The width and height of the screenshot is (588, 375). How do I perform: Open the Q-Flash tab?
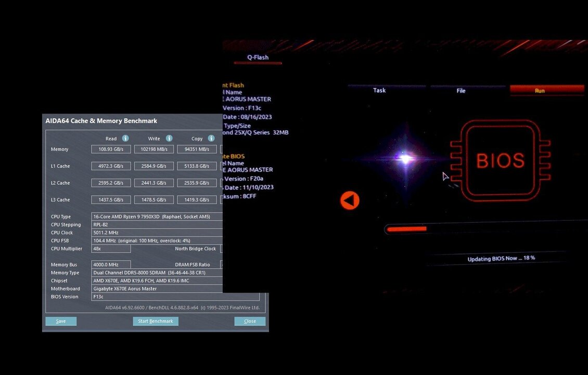pos(258,57)
